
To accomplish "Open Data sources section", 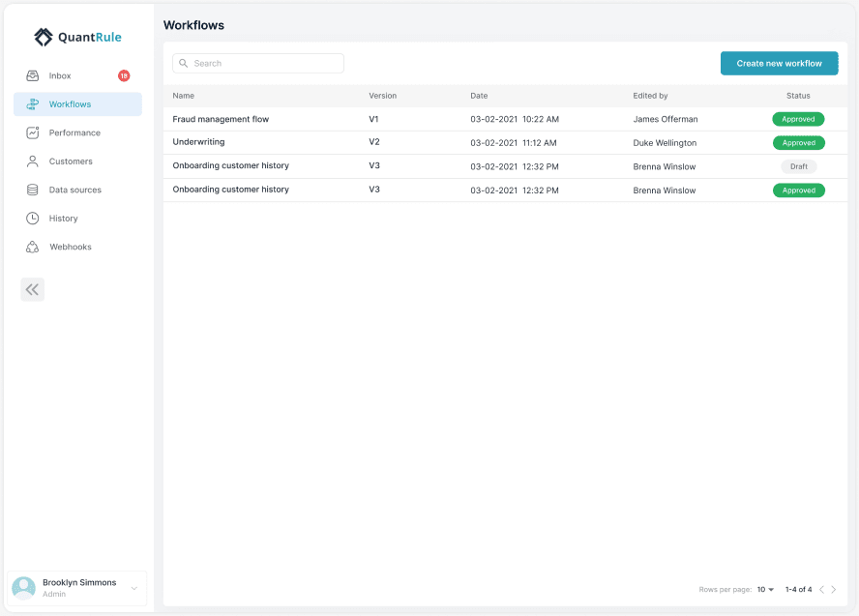I will 77,190.
